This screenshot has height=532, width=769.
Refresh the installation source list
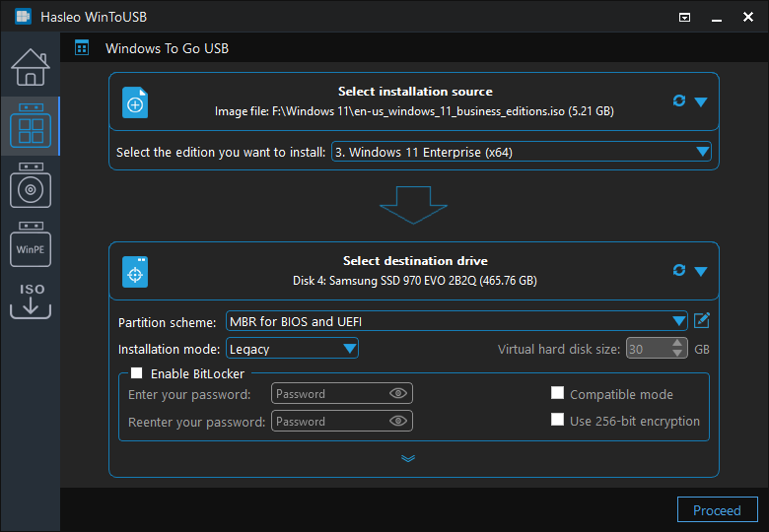tap(678, 100)
